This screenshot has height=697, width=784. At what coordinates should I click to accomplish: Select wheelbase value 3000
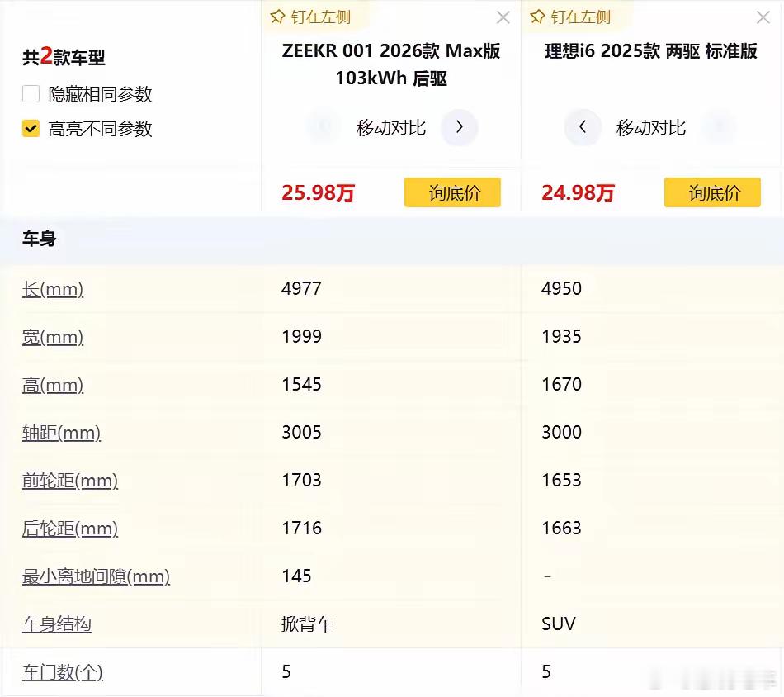pos(561,432)
